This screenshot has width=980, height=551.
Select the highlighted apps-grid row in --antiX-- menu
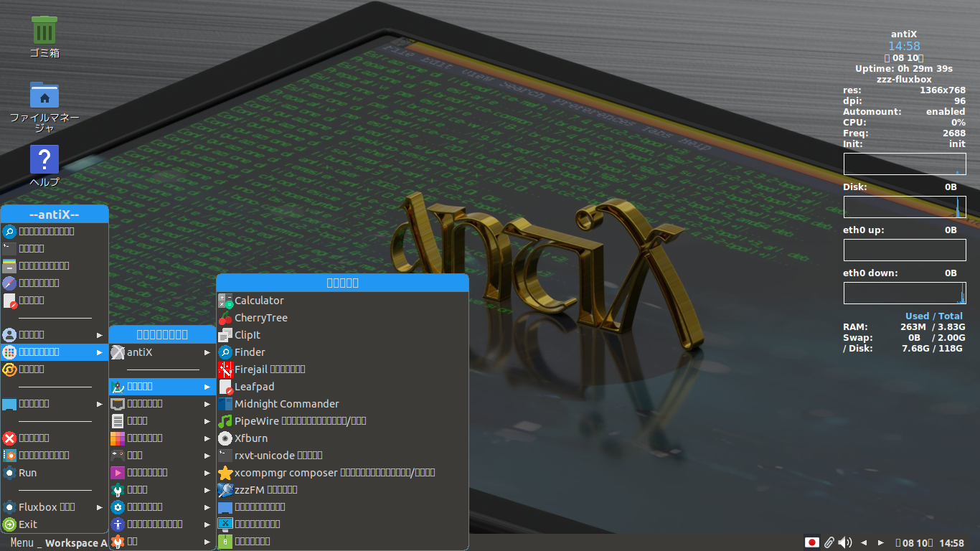55,352
